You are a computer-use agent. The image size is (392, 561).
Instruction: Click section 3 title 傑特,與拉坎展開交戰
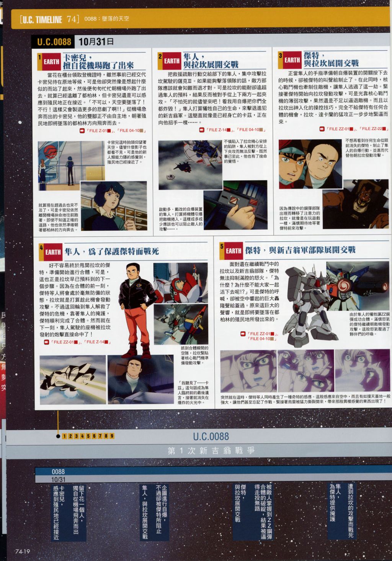point(331,59)
